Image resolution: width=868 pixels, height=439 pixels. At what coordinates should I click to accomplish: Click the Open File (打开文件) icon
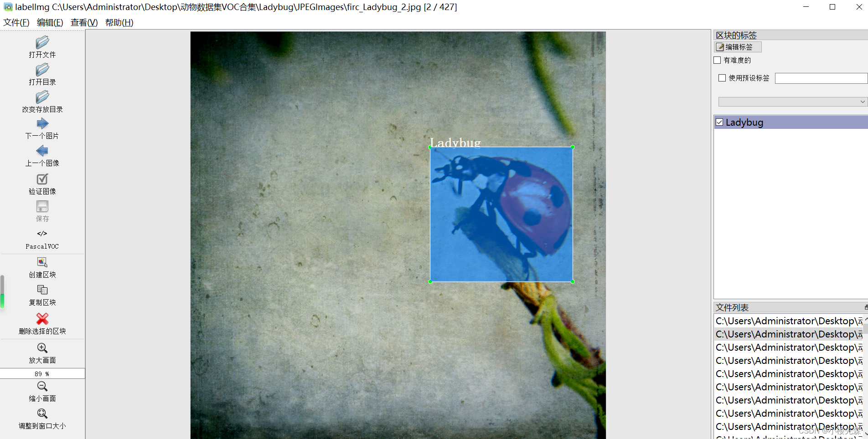tap(42, 42)
